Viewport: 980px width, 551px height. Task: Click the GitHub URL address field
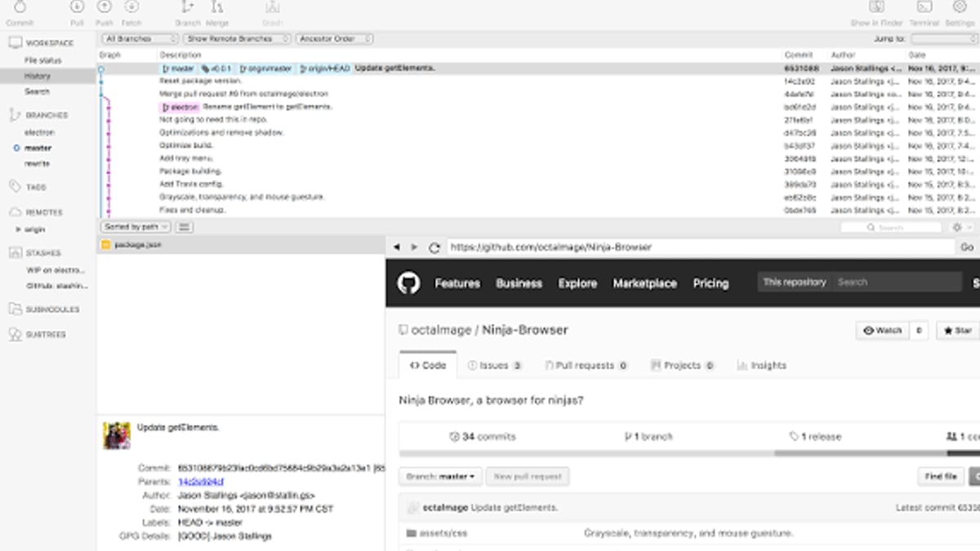tap(700, 247)
